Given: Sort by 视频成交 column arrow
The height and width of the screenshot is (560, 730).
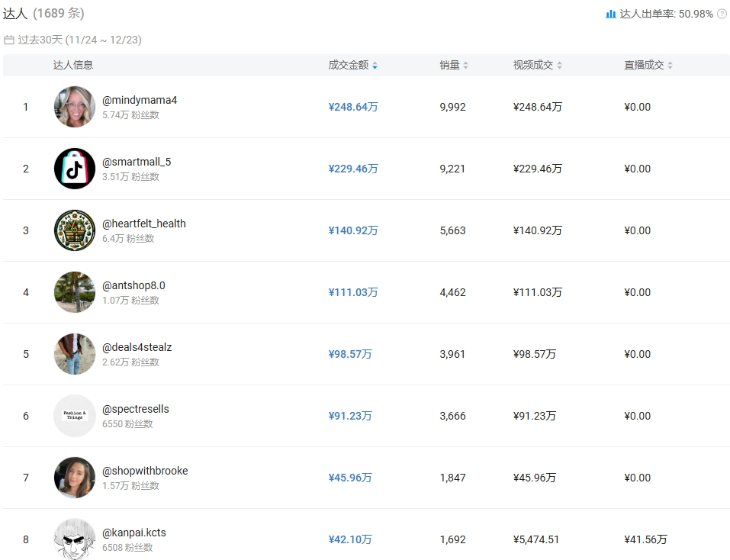Looking at the screenshot, I should [559, 66].
